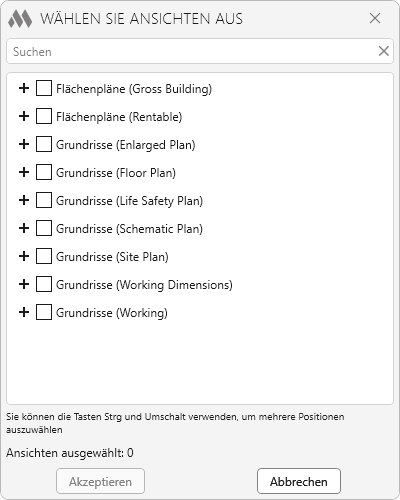This screenshot has height=500, width=400.
Task: Click the Abbrechen button
Action: click(299, 481)
